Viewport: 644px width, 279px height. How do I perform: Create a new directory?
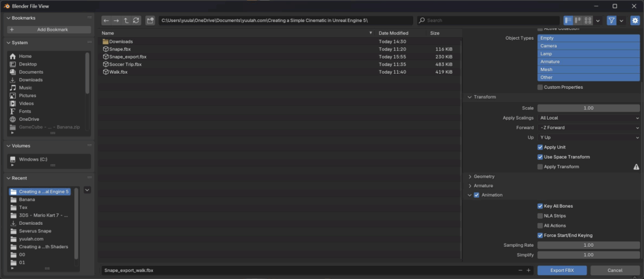(x=150, y=21)
